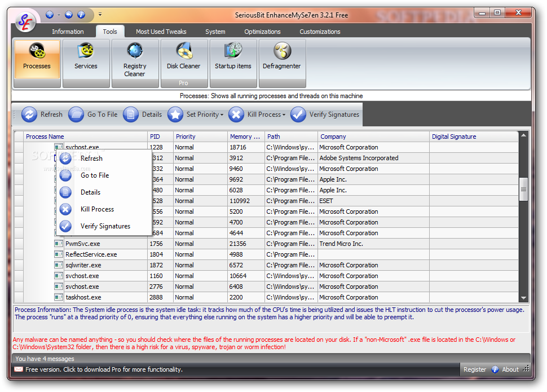Switch to the Most Used Tweaks tab
Screen dimensions: 547x392
tap(161, 32)
